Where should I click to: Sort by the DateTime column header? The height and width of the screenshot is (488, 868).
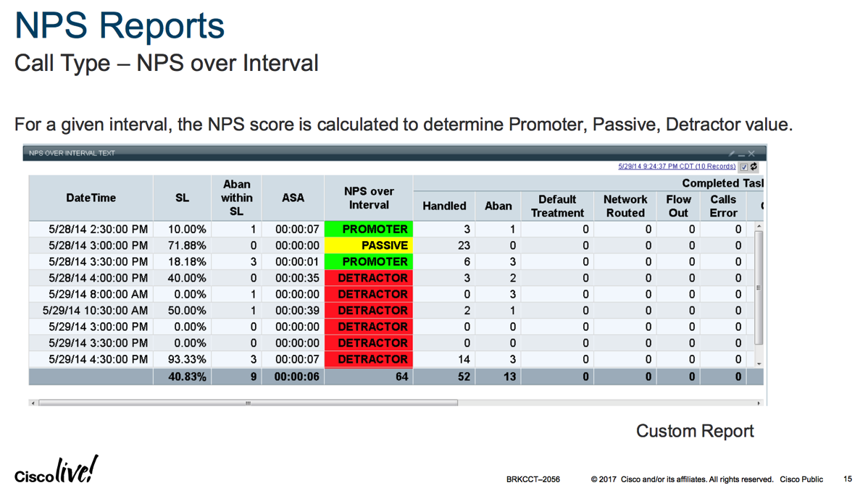(x=91, y=198)
